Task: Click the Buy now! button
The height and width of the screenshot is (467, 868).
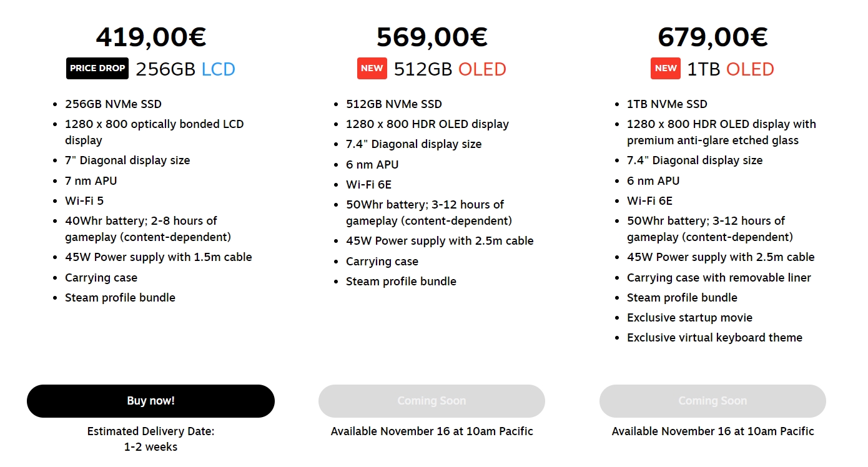Action: click(x=150, y=401)
